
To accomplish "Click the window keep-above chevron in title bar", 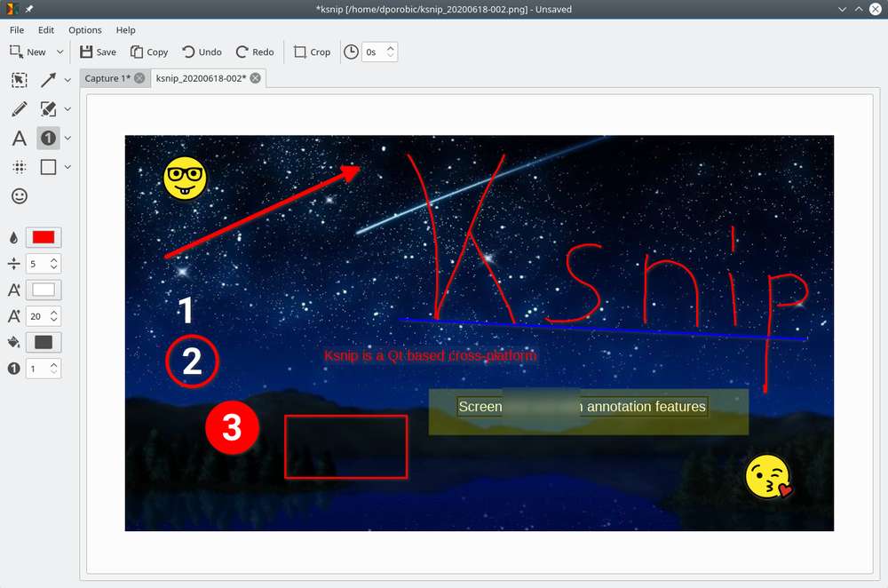I will coord(859,9).
